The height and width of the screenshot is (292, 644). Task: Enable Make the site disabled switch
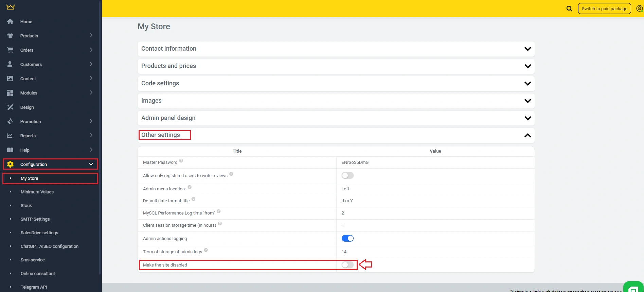click(347, 265)
